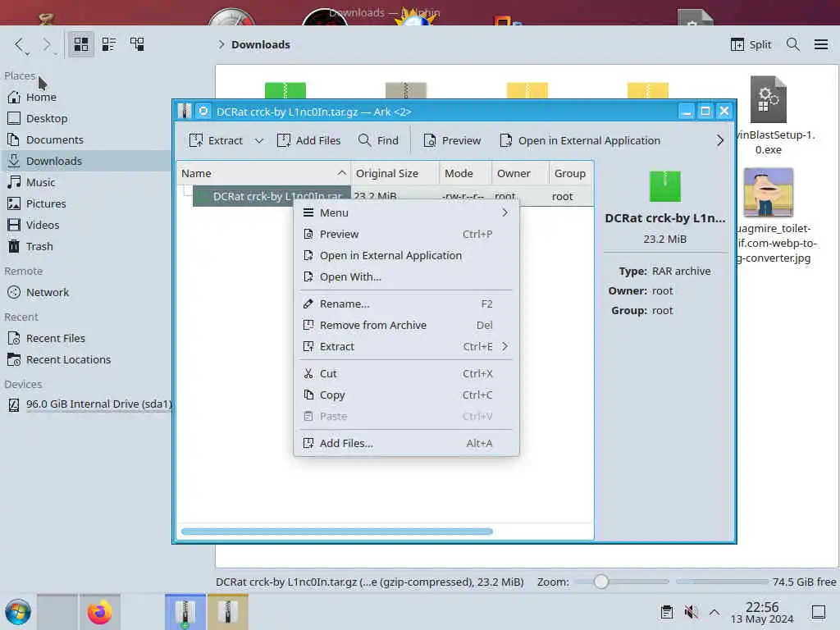
Task: Open Documents in Places sidebar
Action: pyautogui.click(x=85, y=139)
